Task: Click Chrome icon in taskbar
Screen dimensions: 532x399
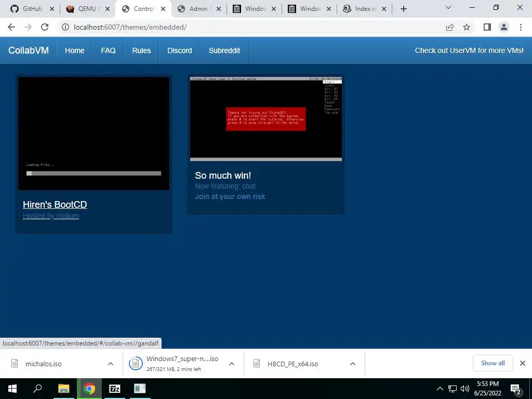Action: pyautogui.click(x=89, y=389)
